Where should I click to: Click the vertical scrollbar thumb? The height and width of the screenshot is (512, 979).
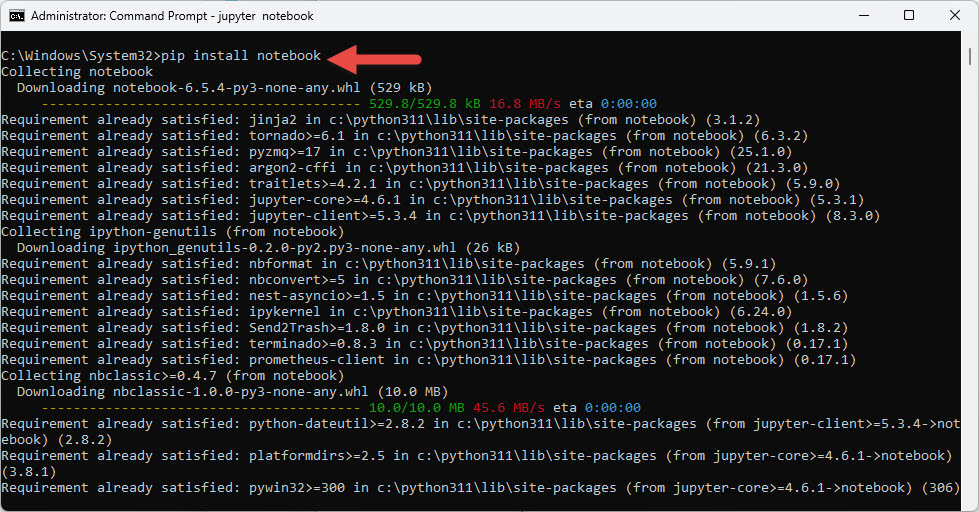[x=970, y=57]
